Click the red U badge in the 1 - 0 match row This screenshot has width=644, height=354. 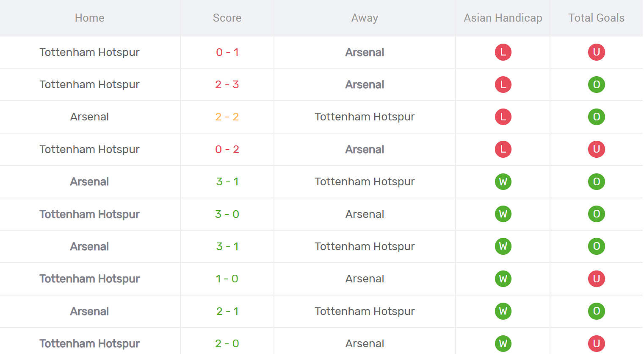(596, 279)
